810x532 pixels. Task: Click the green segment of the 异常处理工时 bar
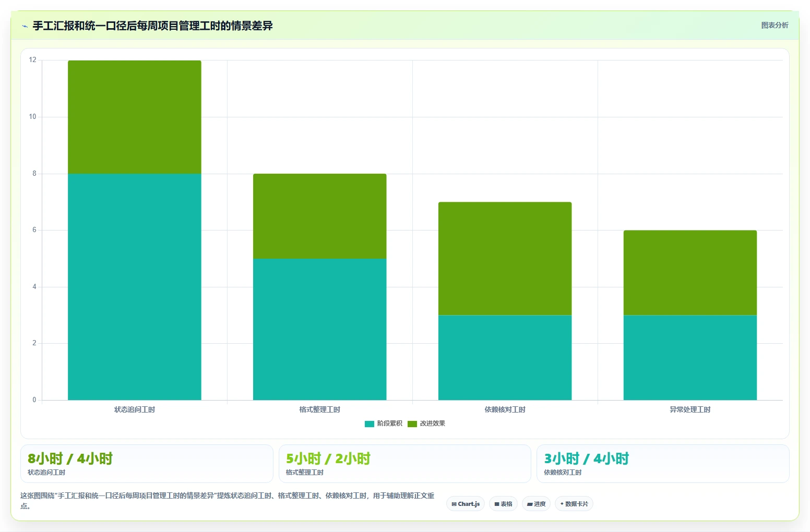click(x=690, y=272)
